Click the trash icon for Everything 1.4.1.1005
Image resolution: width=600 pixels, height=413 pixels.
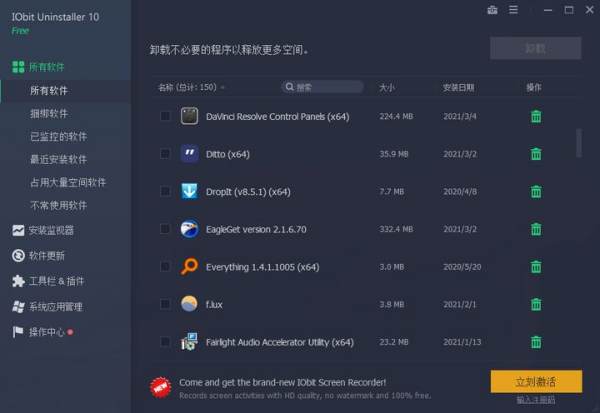(536, 267)
